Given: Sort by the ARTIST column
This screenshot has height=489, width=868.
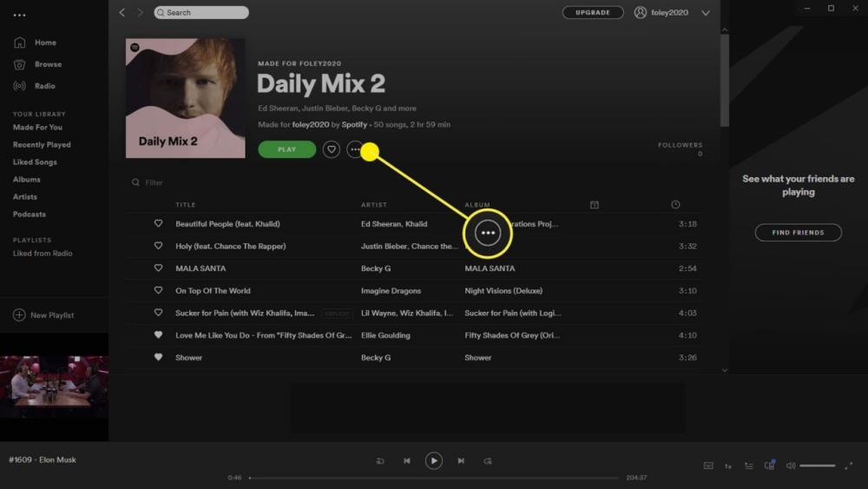Looking at the screenshot, I should [x=373, y=205].
